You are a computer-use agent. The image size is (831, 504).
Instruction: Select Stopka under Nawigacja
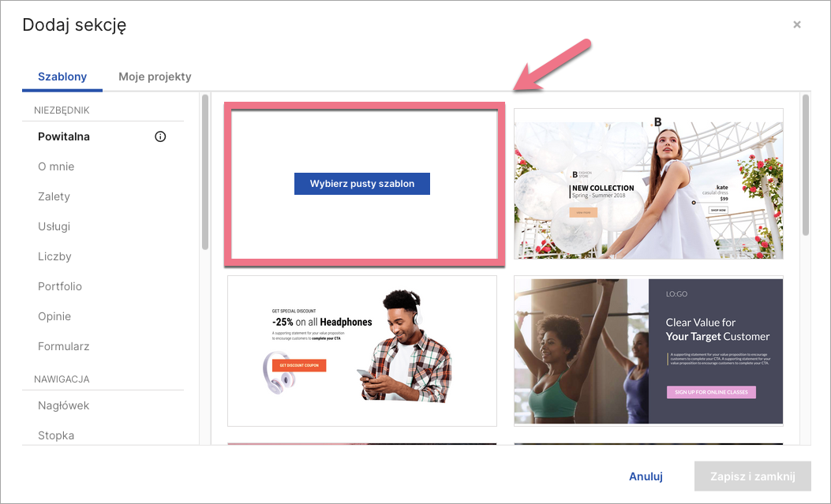[x=56, y=435]
